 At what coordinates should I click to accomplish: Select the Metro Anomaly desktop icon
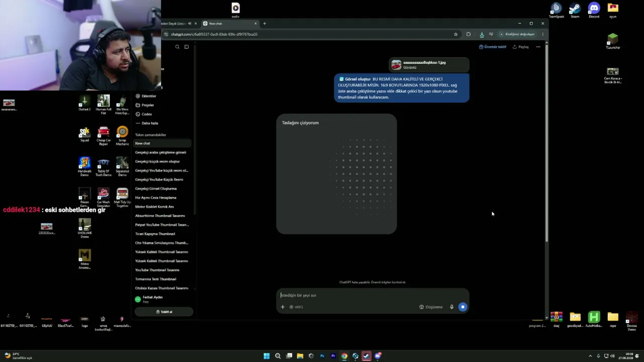85,259
